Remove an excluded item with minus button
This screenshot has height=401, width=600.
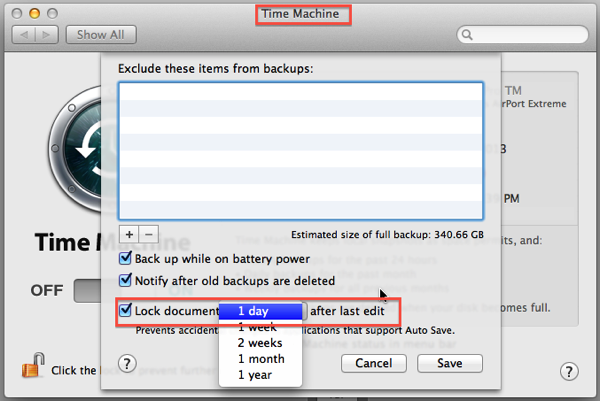point(149,234)
